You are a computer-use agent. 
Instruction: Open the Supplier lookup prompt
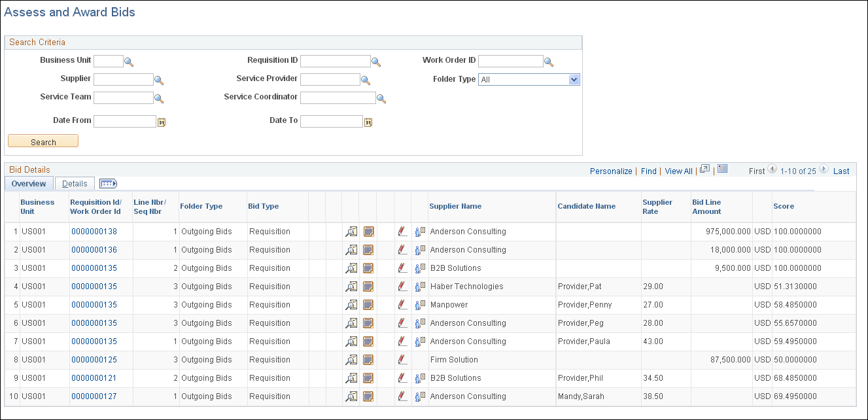point(159,79)
